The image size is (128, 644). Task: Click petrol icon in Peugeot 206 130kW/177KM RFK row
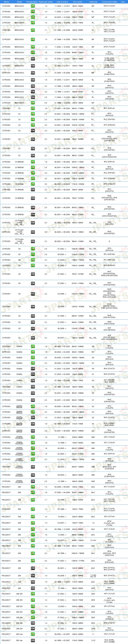(x=33, y=561)
